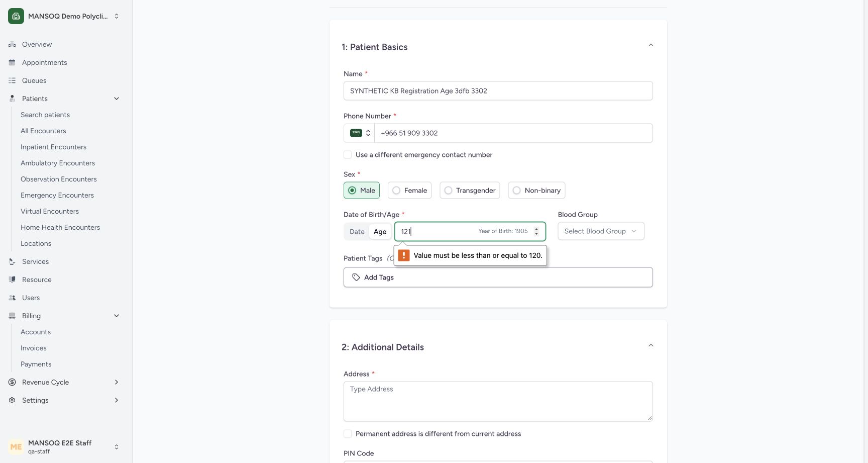Open All Encounters in sidebar

click(x=43, y=131)
